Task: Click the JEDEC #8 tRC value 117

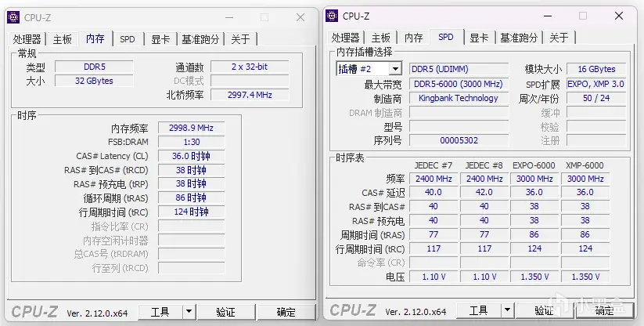Action: coord(484,248)
